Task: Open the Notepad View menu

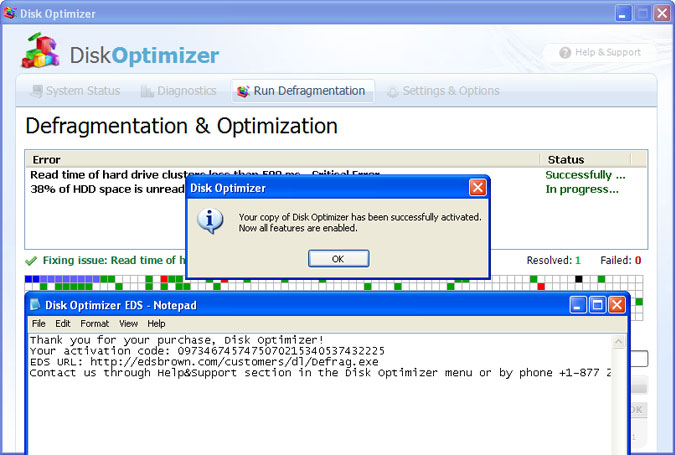Action: [x=128, y=324]
